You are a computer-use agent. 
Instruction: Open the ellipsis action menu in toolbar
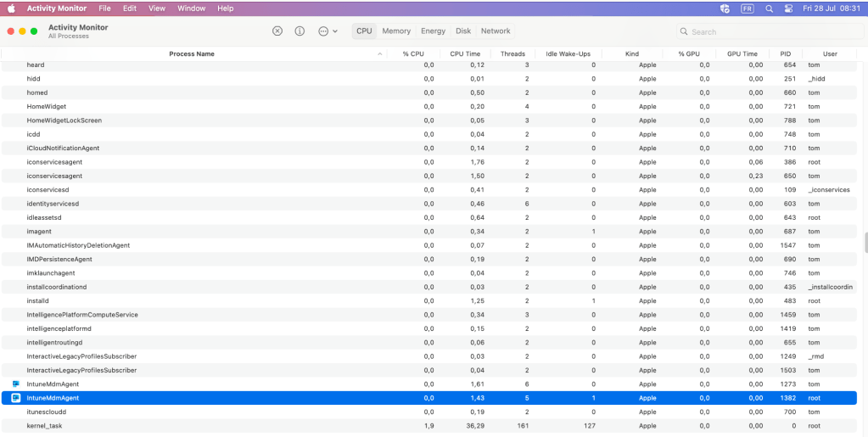coord(327,31)
